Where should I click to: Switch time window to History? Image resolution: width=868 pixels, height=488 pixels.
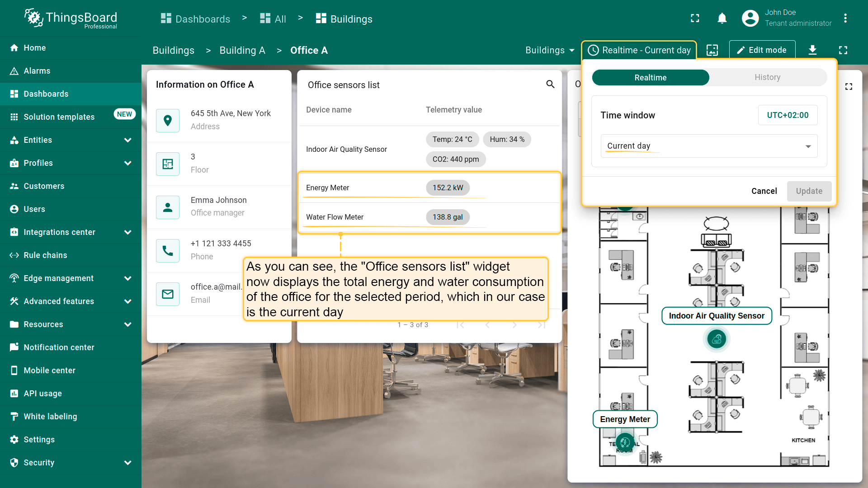click(x=767, y=77)
